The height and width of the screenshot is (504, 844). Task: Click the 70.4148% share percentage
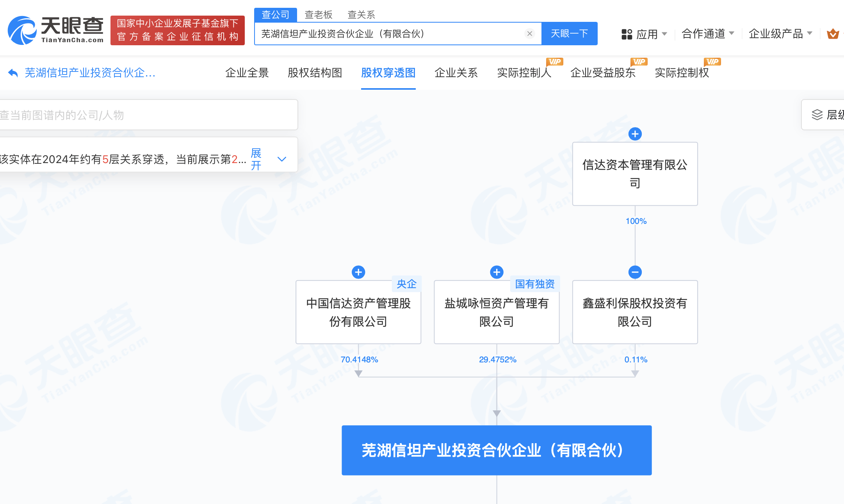pyautogui.click(x=360, y=360)
